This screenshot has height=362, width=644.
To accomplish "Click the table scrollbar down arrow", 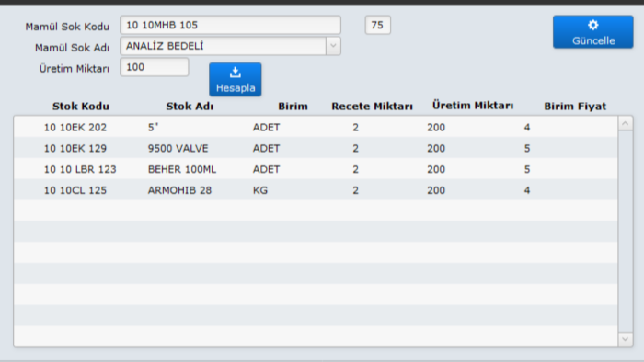I will 625,339.
